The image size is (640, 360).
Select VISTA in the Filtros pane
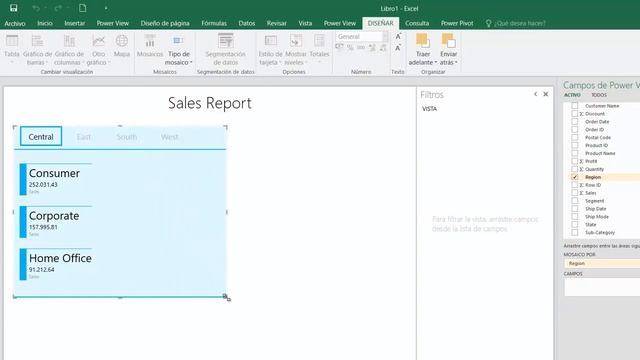(x=429, y=109)
